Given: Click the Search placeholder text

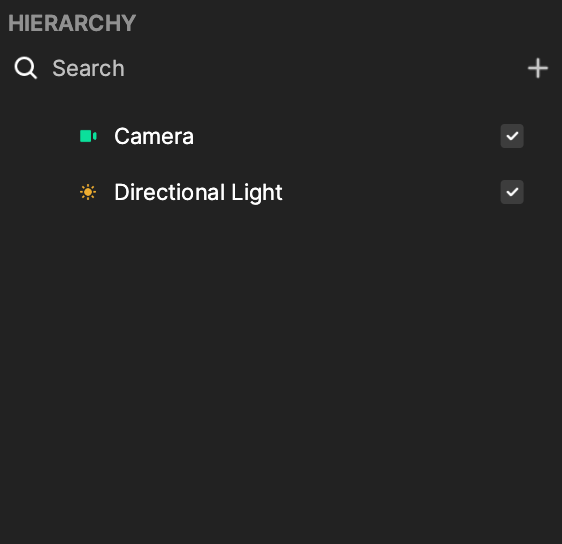Looking at the screenshot, I should click(x=89, y=68).
